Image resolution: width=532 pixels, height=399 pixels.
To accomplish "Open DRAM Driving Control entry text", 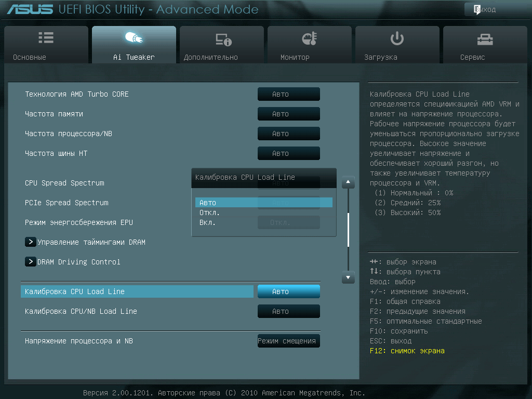I will (79, 262).
